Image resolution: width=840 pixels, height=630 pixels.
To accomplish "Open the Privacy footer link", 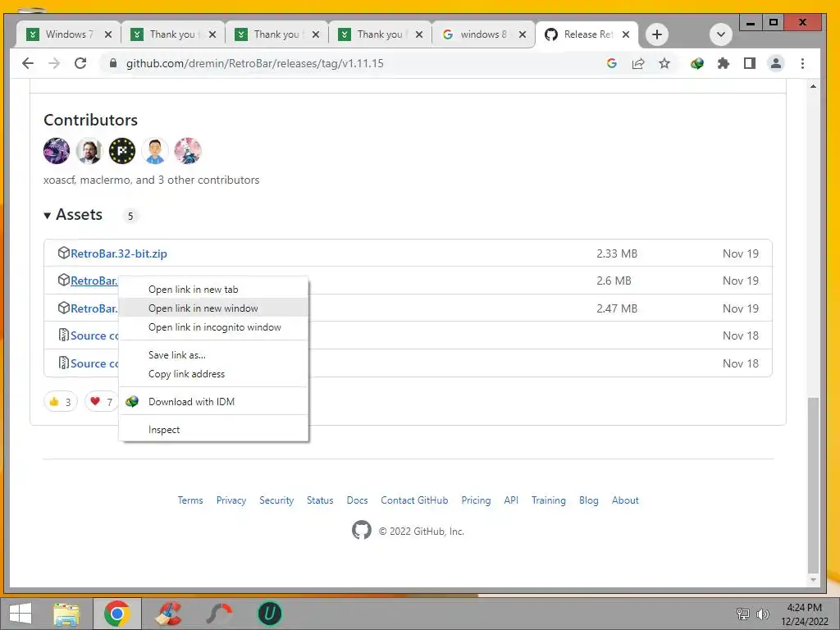I will (x=231, y=500).
